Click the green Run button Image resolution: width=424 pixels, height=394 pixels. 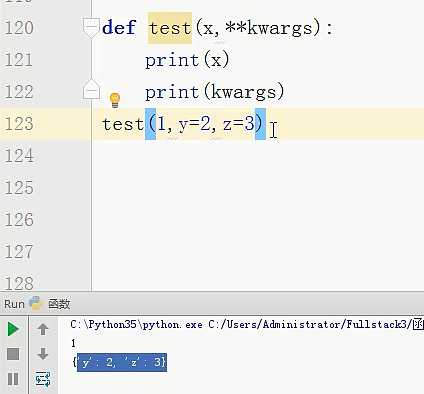pos(13,329)
